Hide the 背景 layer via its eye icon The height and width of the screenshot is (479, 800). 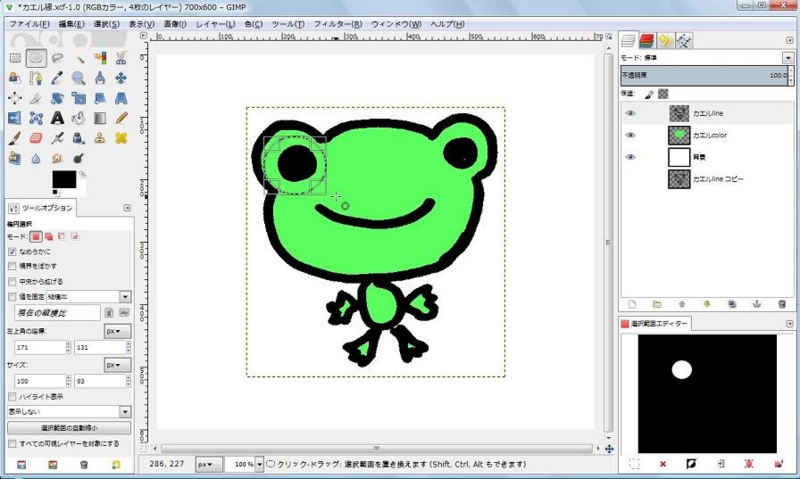click(x=631, y=157)
